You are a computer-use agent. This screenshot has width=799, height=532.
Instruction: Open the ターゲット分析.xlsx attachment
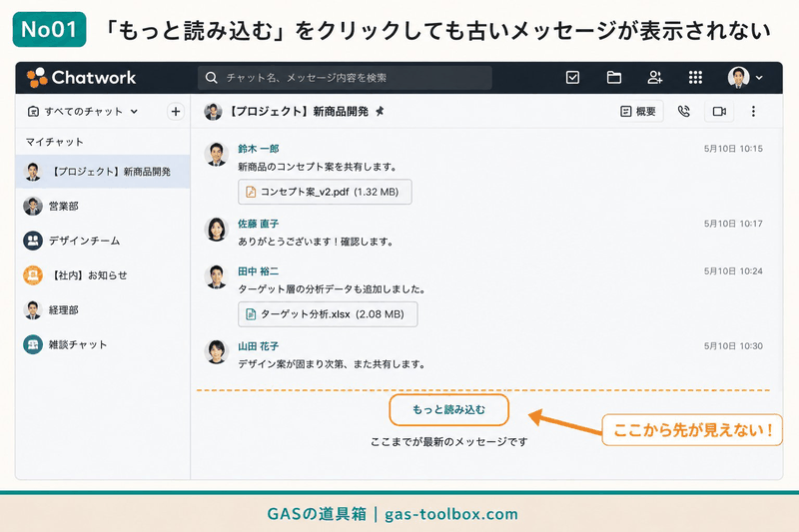tap(328, 314)
